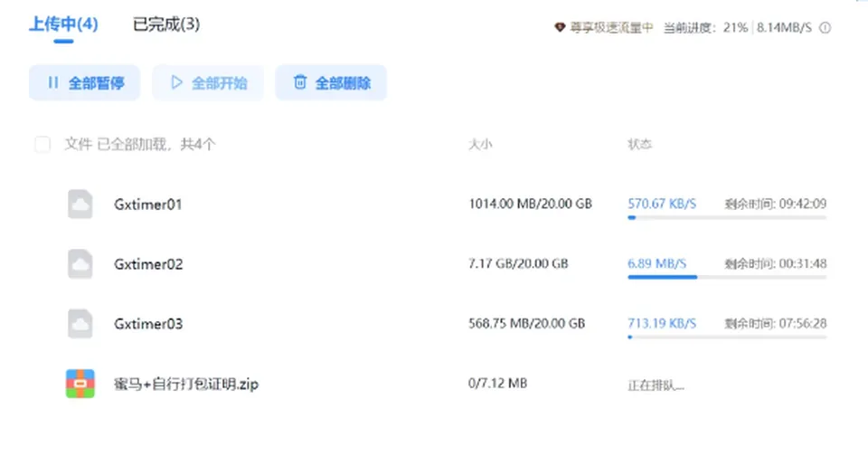
Task: Click the Gxtimer03 upload progress bar
Action: point(727,337)
